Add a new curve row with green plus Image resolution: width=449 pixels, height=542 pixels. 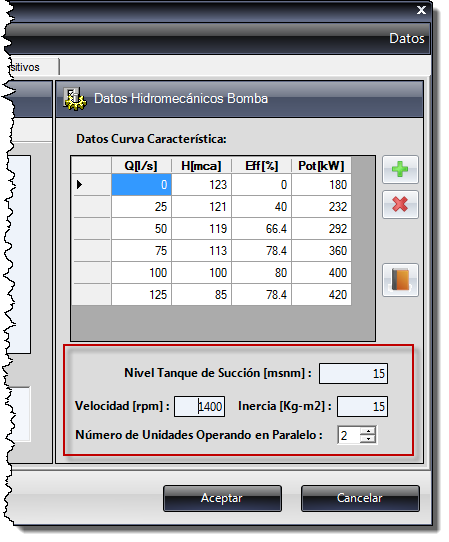coord(400,169)
